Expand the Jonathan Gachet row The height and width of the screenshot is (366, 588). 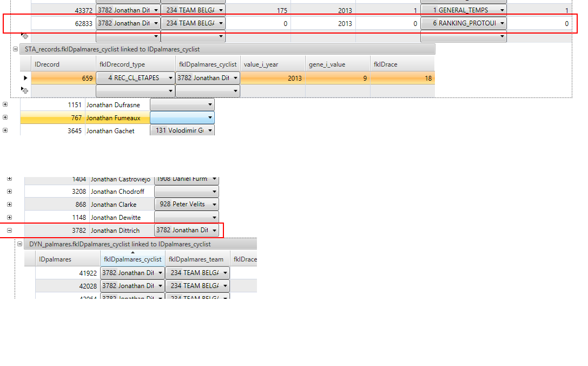[x=5, y=130]
